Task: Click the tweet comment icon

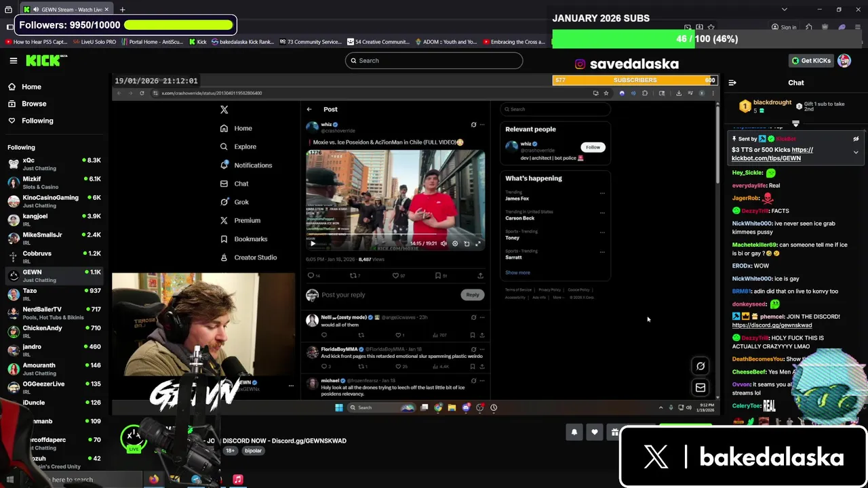Action: pyautogui.click(x=311, y=275)
